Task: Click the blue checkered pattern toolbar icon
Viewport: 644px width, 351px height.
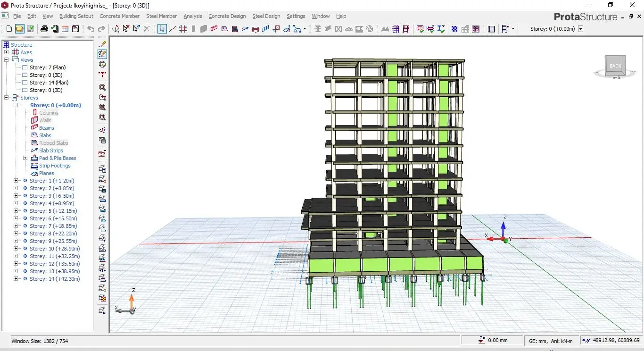Action: 454,29
